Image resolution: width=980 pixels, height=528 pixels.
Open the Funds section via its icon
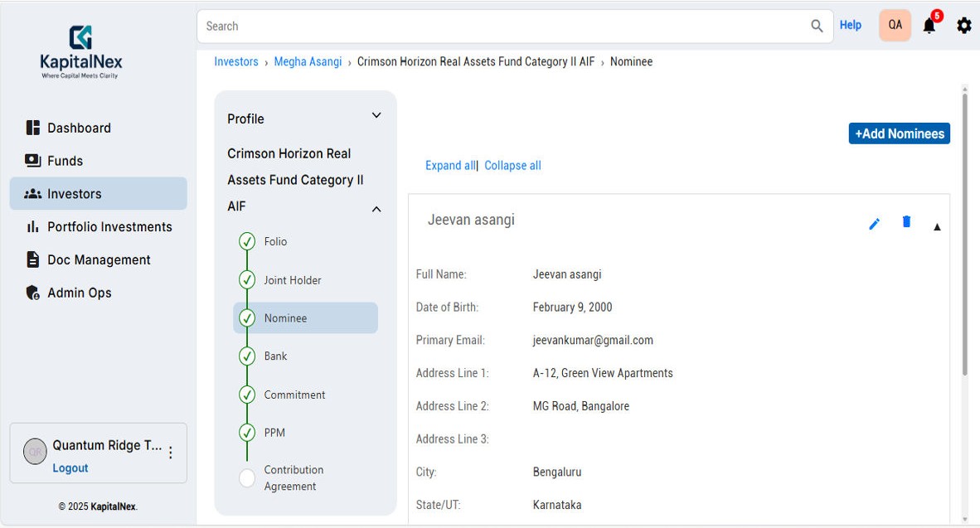[34, 160]
